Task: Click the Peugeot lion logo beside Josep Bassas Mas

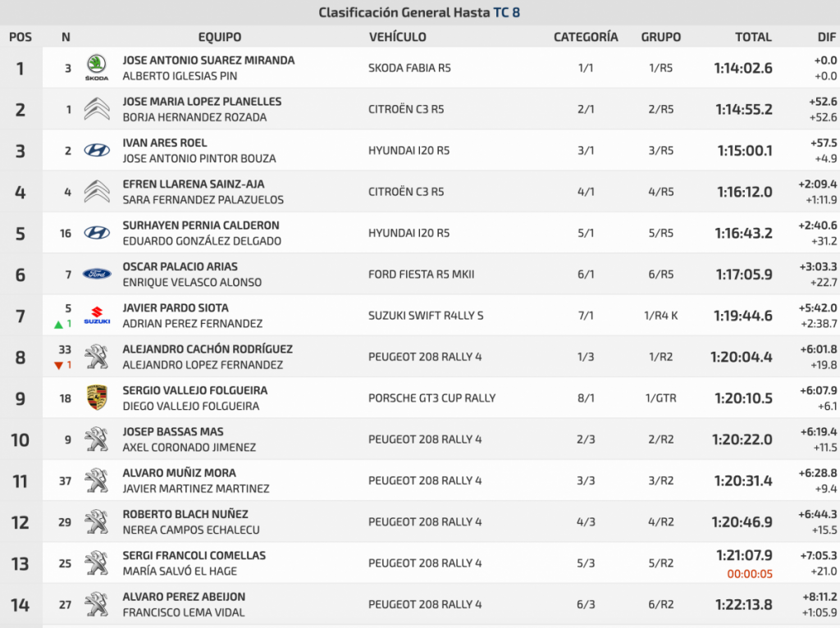Action: (97, 439)
